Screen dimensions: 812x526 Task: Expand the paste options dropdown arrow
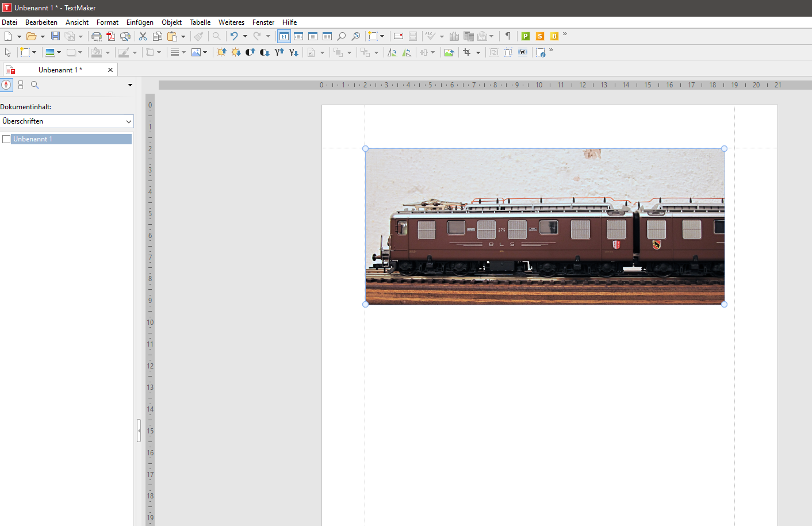pyautogui.click(x=183, y=36)
